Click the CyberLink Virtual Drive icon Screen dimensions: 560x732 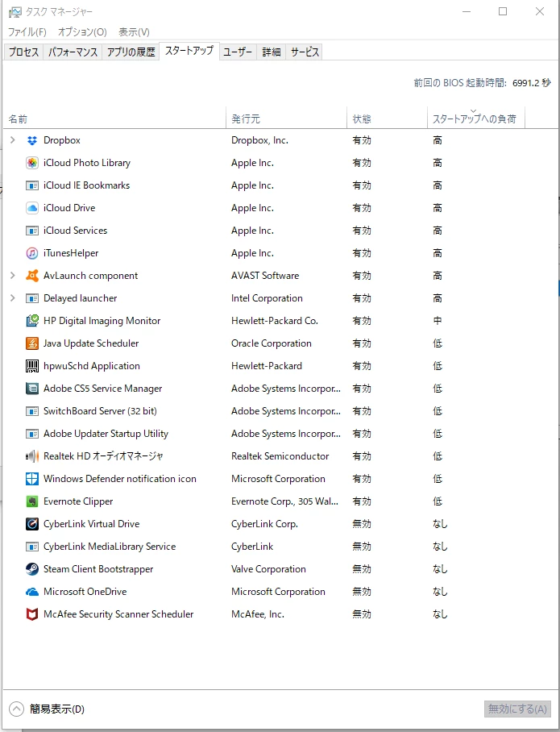[x=31, y=524]
